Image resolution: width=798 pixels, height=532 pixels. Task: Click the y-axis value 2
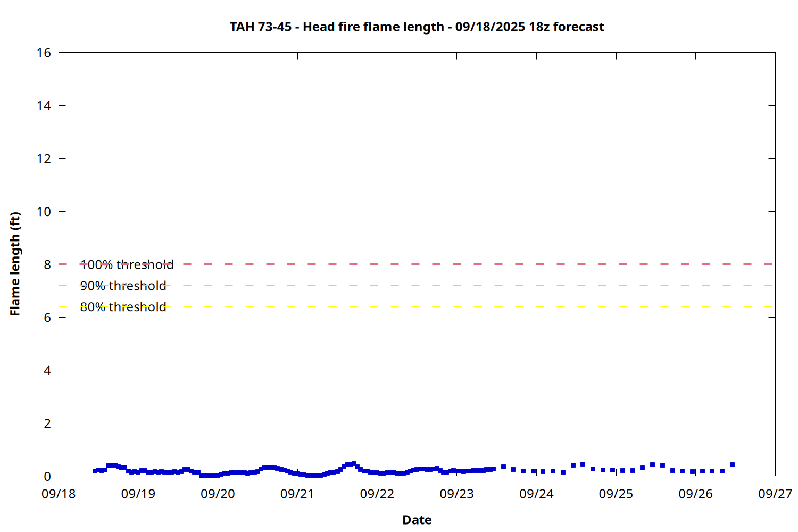[x=47, y=423]
